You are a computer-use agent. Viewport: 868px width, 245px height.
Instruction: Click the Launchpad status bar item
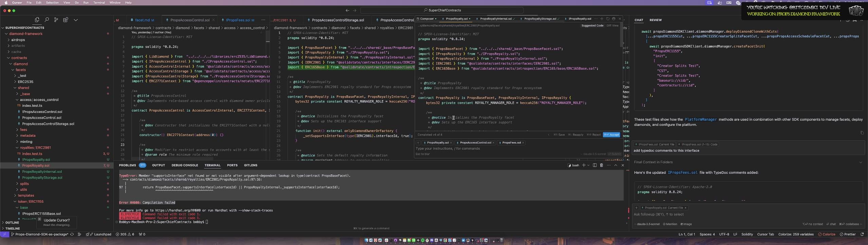(98, 234)
